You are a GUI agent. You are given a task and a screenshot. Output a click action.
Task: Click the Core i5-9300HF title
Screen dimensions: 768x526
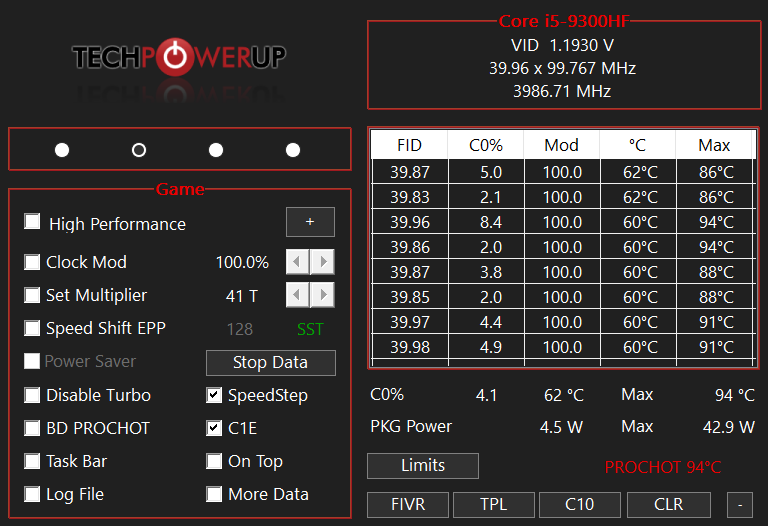pyautogui.click(x=564, y=21)
